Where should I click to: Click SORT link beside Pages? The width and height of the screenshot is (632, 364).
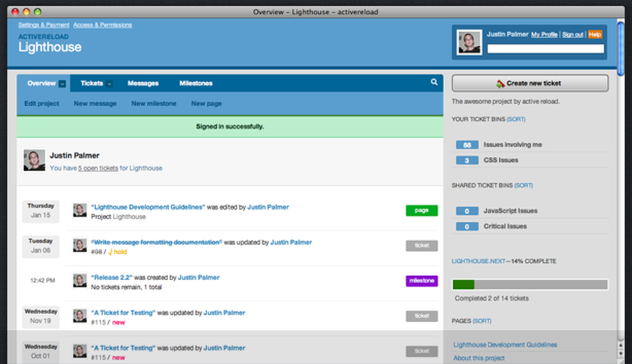coord(482,321)
